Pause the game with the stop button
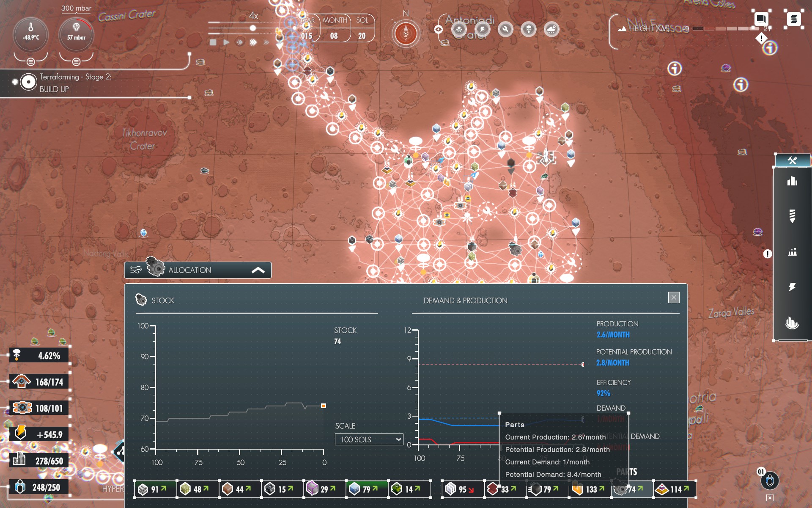This screenshot has width=812, height=508. coord(213,42)
